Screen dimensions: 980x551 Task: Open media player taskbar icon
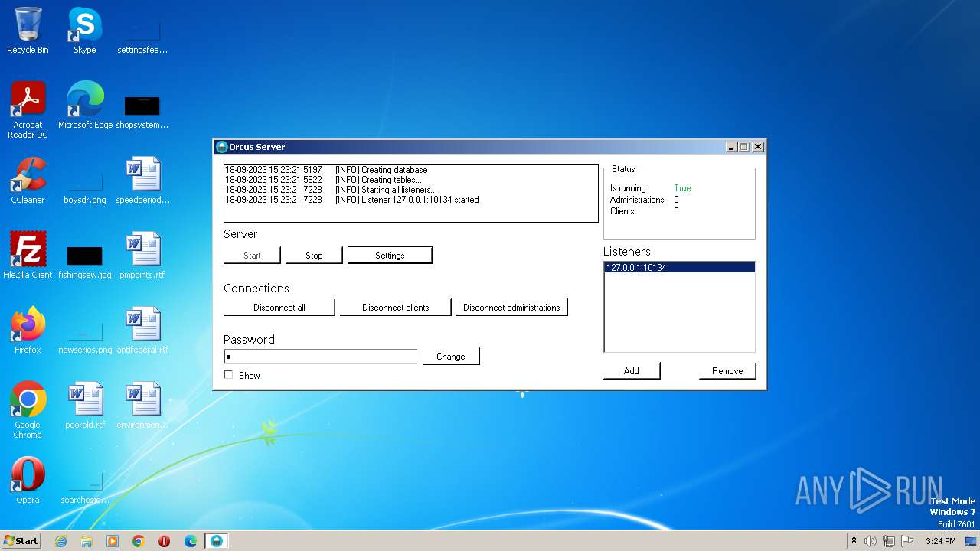tap(113, 541)
